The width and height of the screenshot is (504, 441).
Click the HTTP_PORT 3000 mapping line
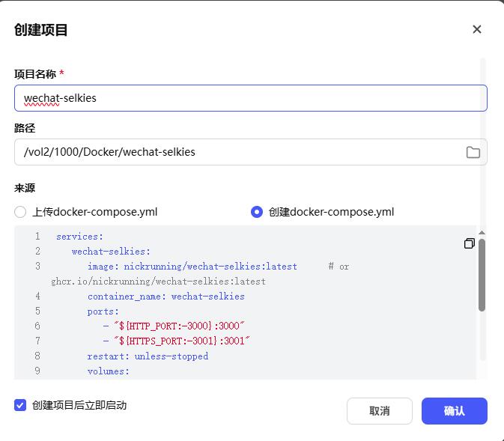pyautogui.click(x=174, y=326)
